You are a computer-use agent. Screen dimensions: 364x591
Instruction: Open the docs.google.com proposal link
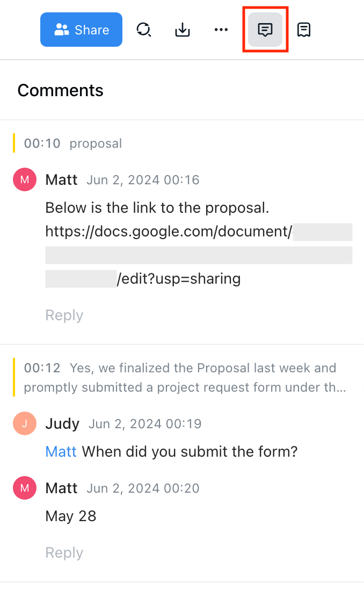pyautogui.click(x=169, y=232)
